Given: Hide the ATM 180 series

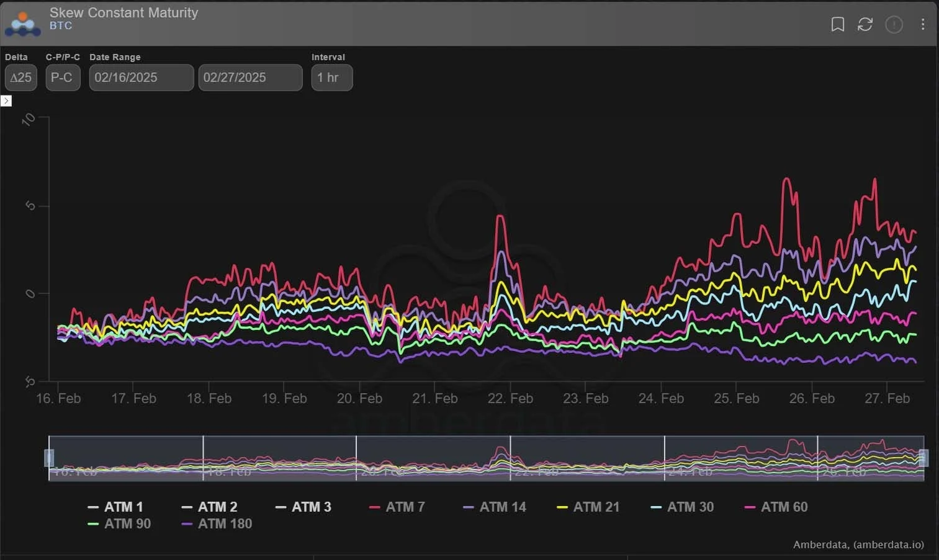Looking at the screenshot, I should tap(217, 523).
